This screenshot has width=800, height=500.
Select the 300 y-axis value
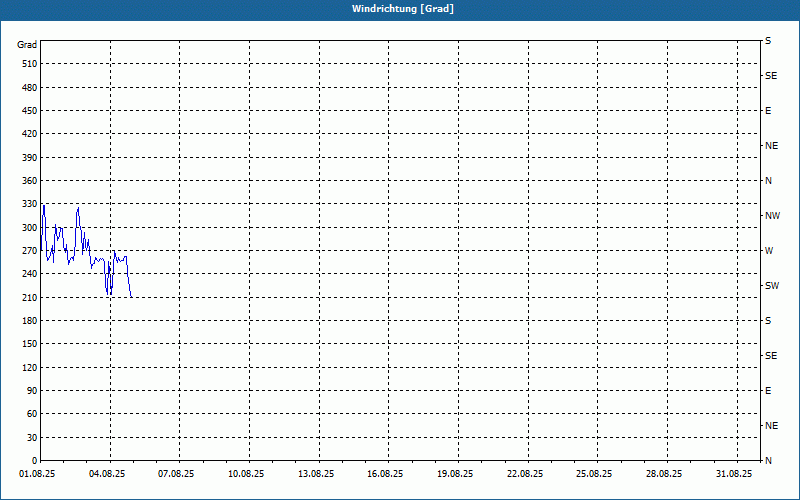coord(30,228)
